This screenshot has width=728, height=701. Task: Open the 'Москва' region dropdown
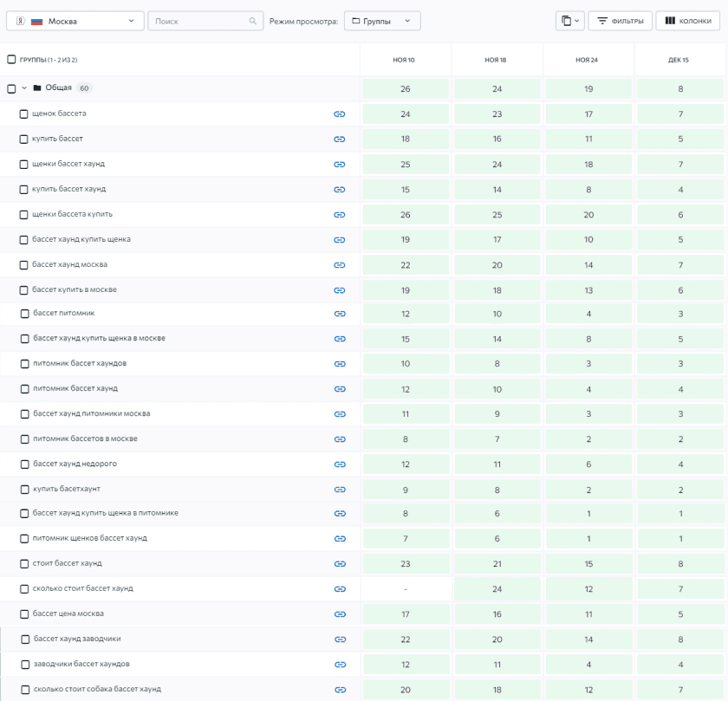tap(75, 21)
